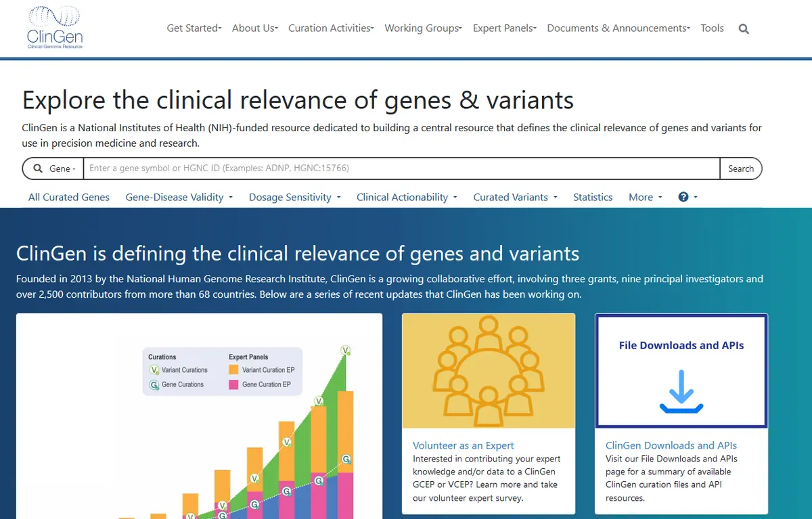Click the gene symbol search field
The width and height of the screenshot is (812, 519).
tap(401, 168)
